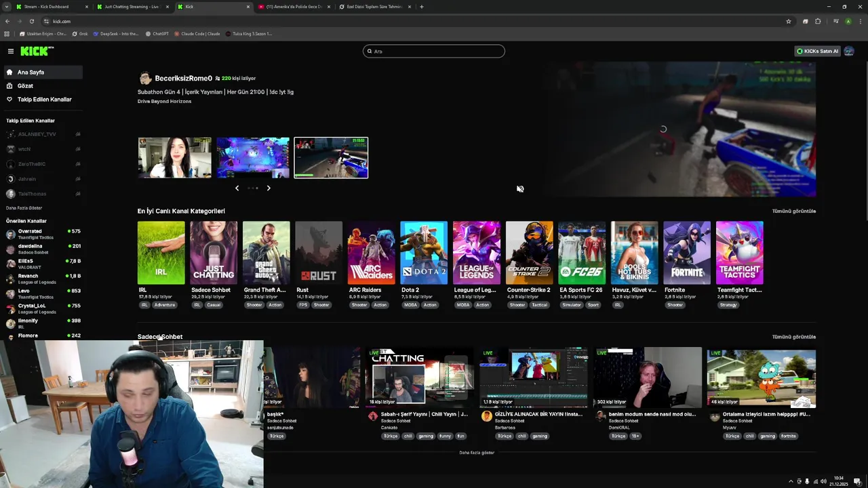This screenshot has width=868, height=488.
Task: Select the first featured thumbnail with woman streamer
Action: click(x=175, y=158)
